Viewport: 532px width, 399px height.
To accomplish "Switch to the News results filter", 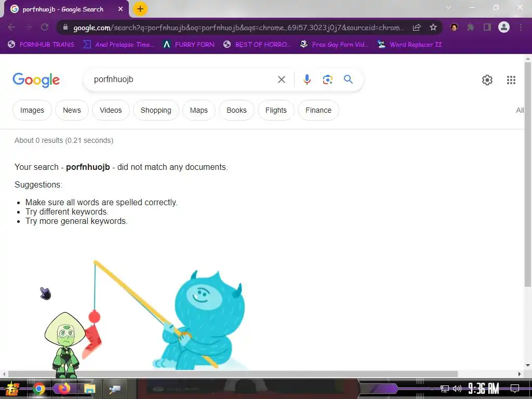I will tap(72, 110).
